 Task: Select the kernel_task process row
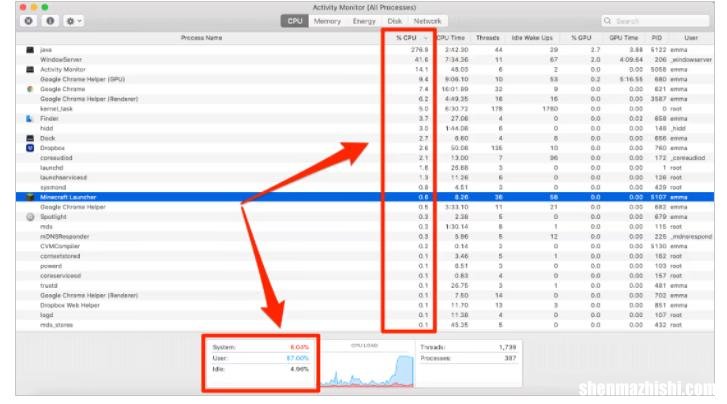(x=365, y=109)
